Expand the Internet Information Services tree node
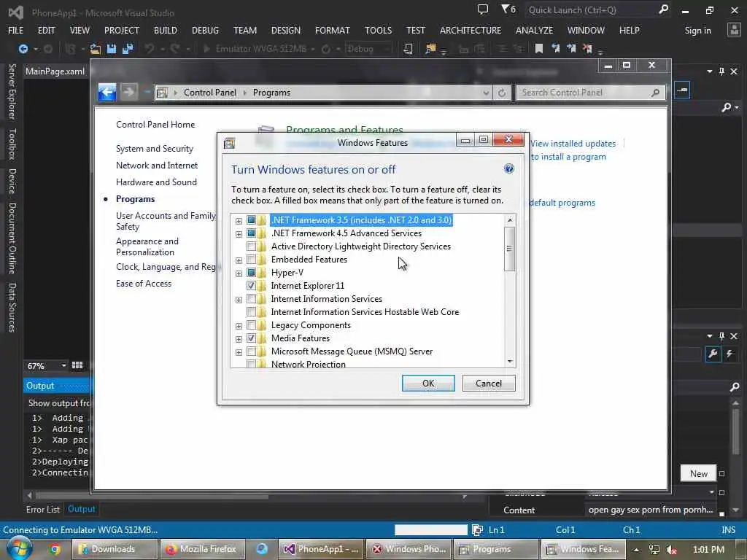747x560 pixels. (239, 300)
